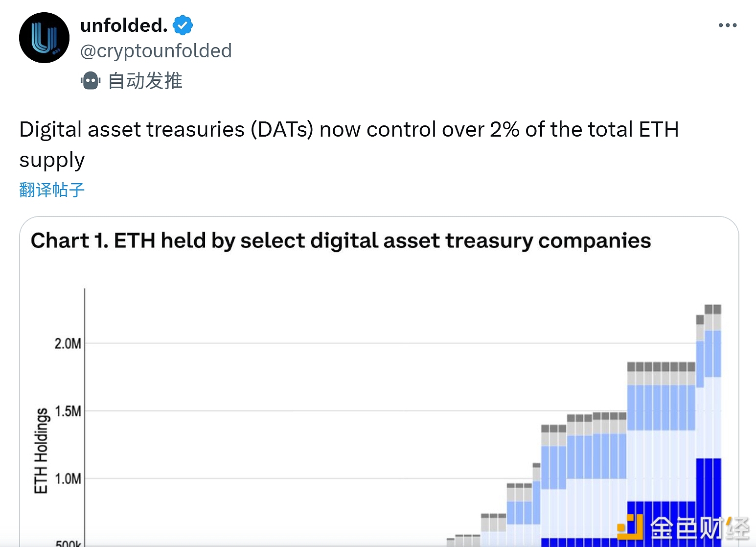Open the three-dot more options menu
Screen dimensions: 756x547
tap(727, 25)
